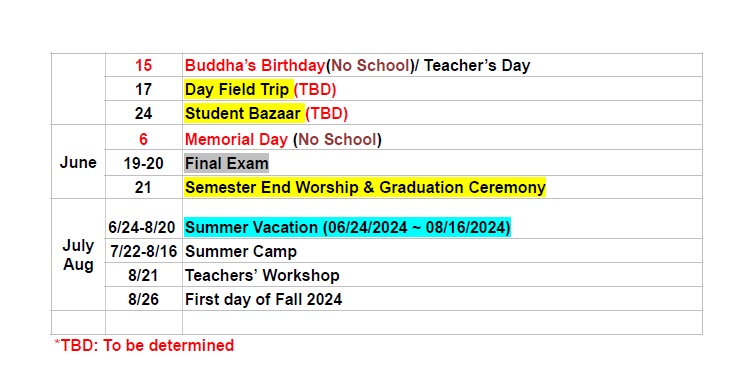
Task: Click the grey Final Exam cell
Action: pos(227,164)
